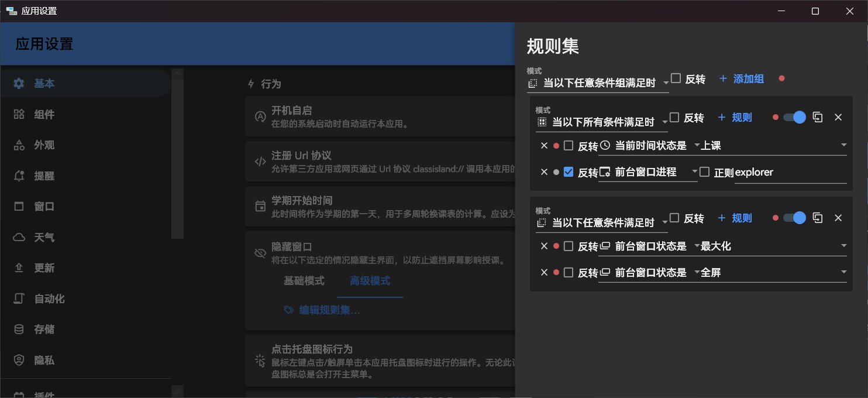Viewport: 868px width, 398px height.
Task: Open the 天气 cloud icon
Action: pos(19,237)
